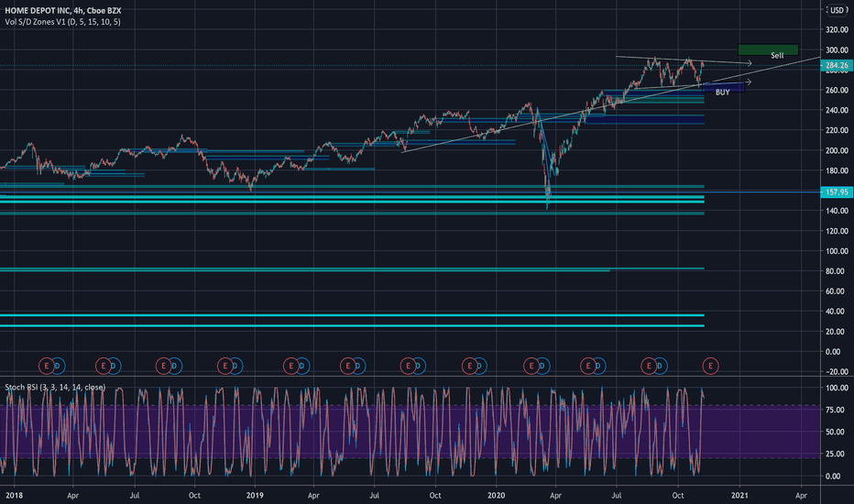
Task: Click the 100.00 level on Stoch RSI axis
Action: 838,388
